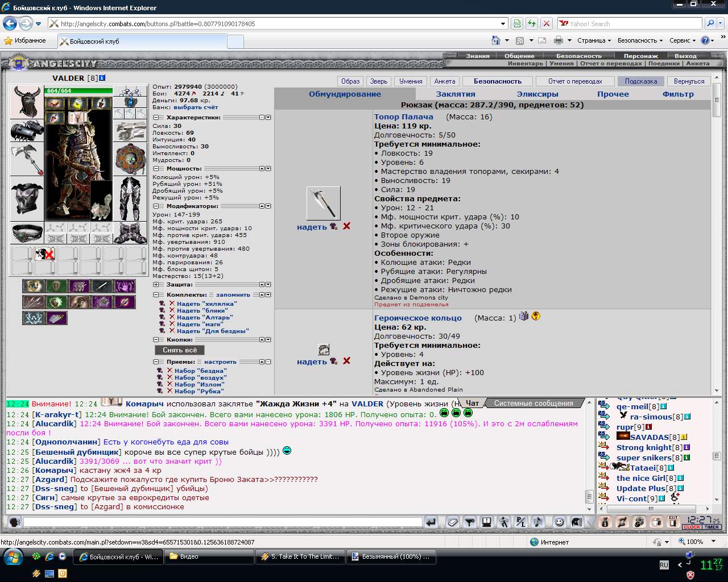Open the Страница dropdown menu
The image size is (728, 582).
tap(594, 40)
